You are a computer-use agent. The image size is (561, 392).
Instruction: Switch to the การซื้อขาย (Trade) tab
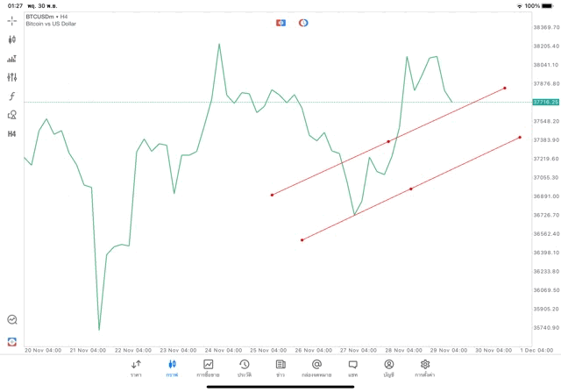[x=208, y=367]
